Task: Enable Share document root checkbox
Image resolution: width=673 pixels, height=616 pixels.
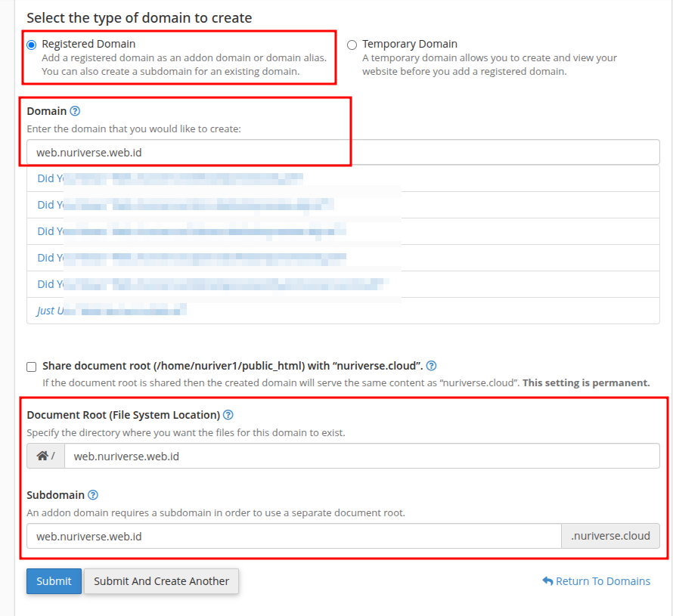Action: (x=32, y=367)
